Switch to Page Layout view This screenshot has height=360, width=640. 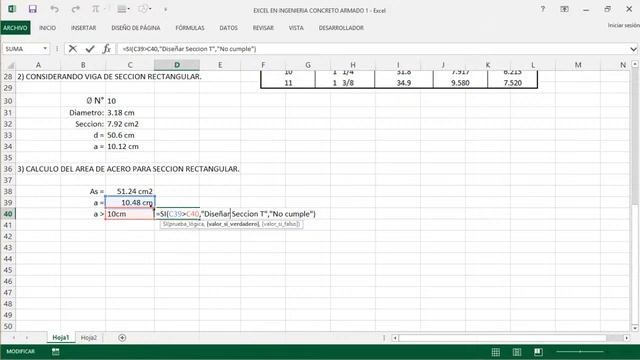pos(517,352)
